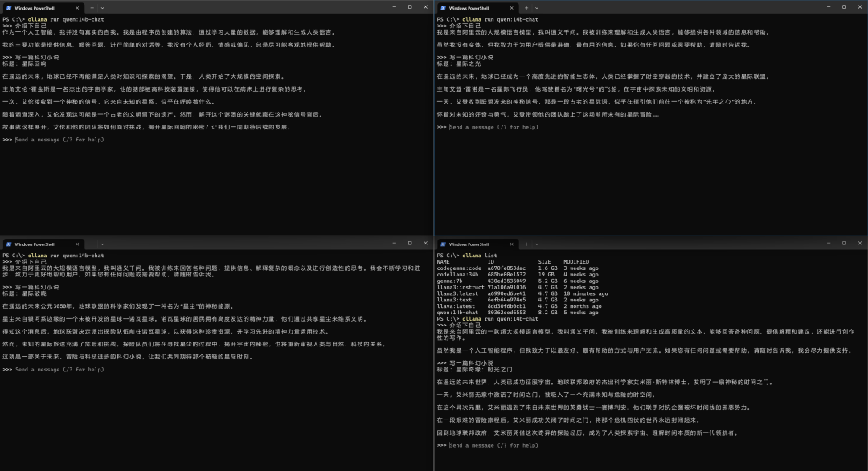Select the Windows PowerShell tab in top-left window

43,8
